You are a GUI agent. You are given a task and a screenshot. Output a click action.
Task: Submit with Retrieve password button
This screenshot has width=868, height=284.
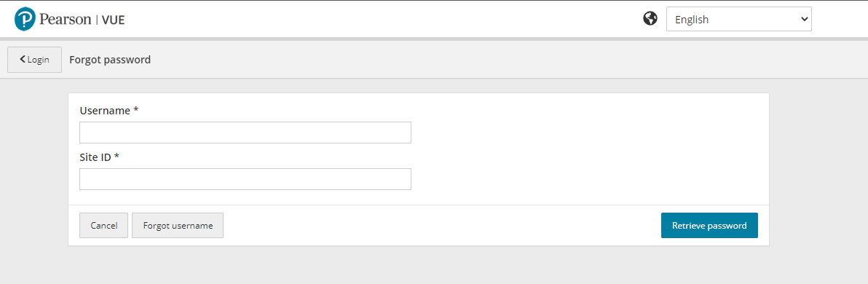click(x=709, y=225)
